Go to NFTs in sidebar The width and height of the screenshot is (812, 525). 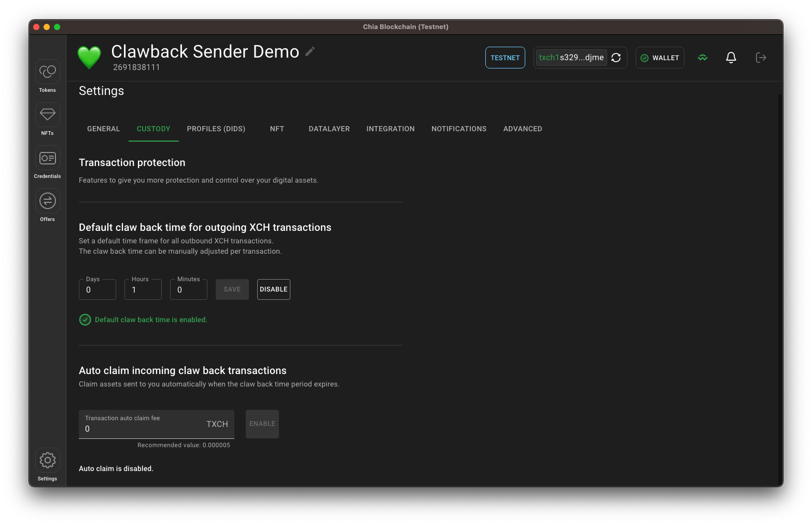click(47, 115)
